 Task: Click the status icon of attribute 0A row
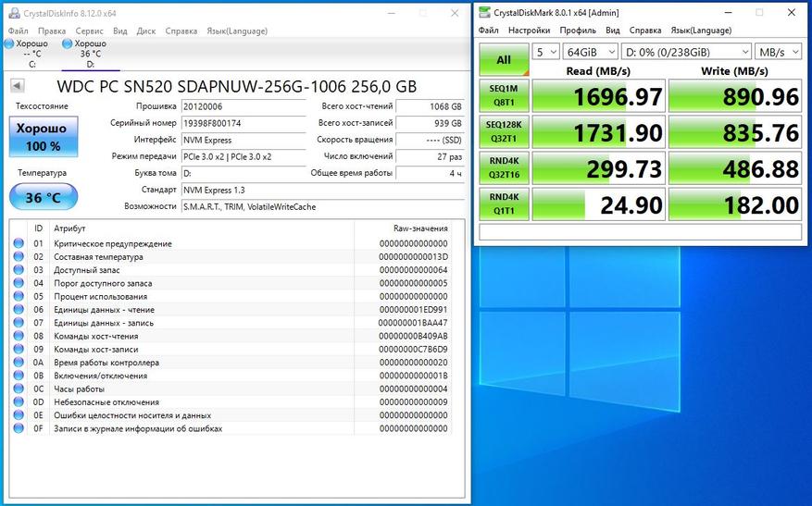coord(19,363)
